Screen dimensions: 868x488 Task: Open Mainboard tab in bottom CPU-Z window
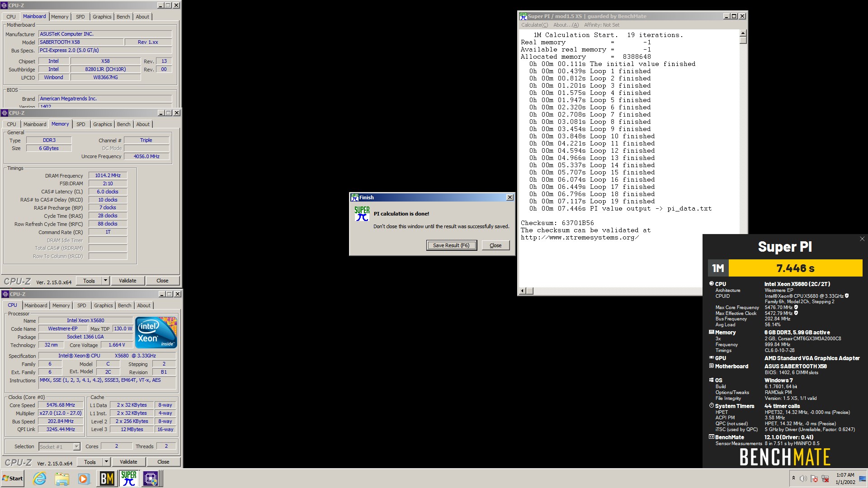[36, 305]
